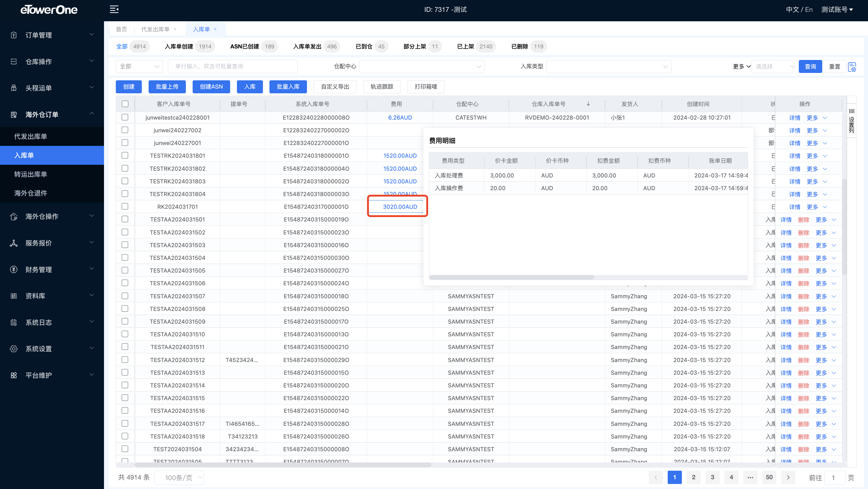
Task: Toggle the select-all checkbox in table header
Action: [125, 104]
